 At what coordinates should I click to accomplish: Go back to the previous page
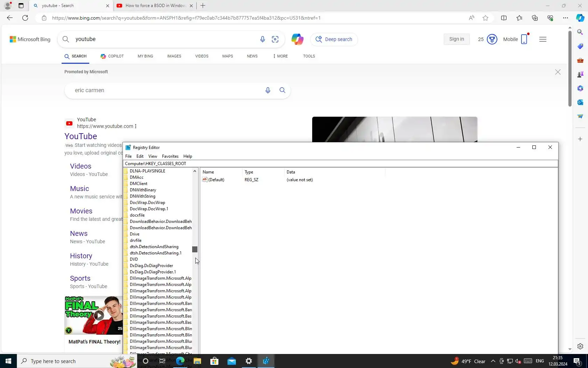[10, 18]
